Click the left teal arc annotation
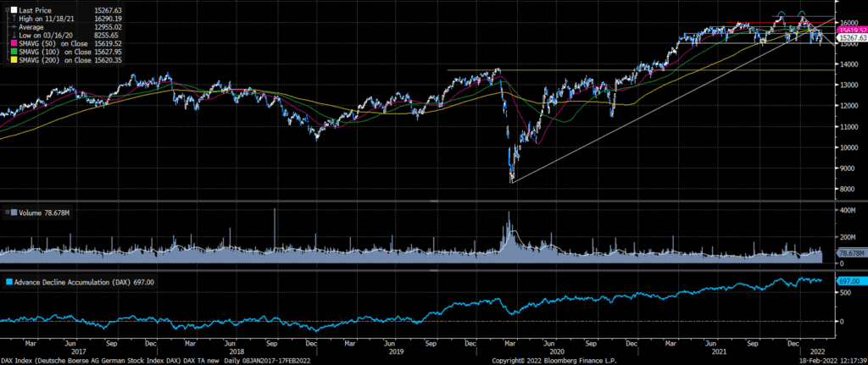Screen dimensions: 868x365 (781, 12)
